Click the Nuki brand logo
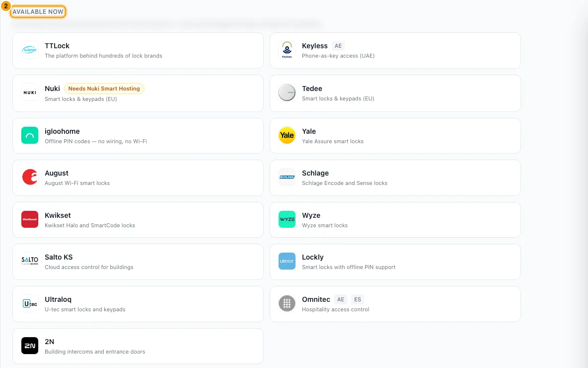Screen dimensions: 588x368 [30, 92]
